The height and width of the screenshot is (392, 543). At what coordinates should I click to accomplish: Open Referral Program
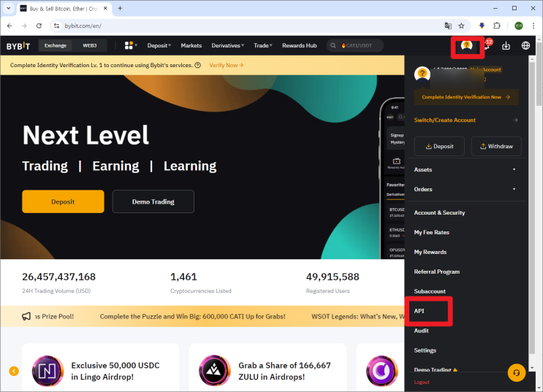437,272
